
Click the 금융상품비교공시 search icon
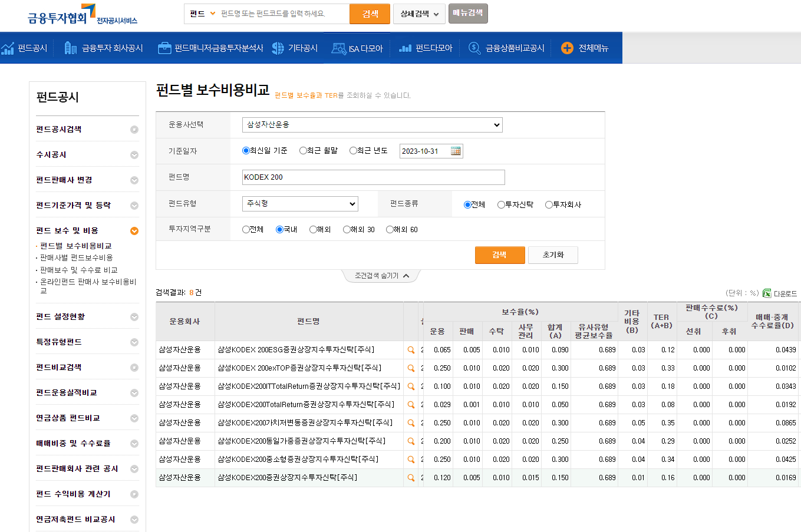coord(474,48)
